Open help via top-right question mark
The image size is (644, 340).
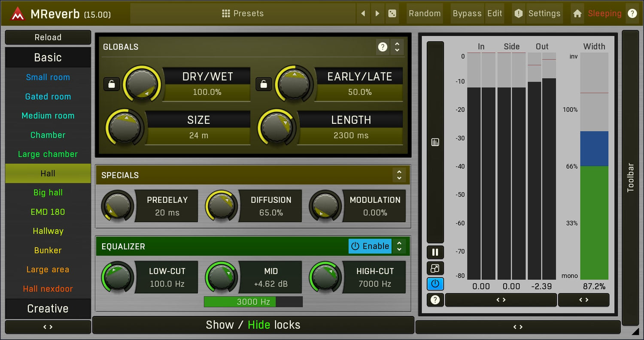(632, 14)
